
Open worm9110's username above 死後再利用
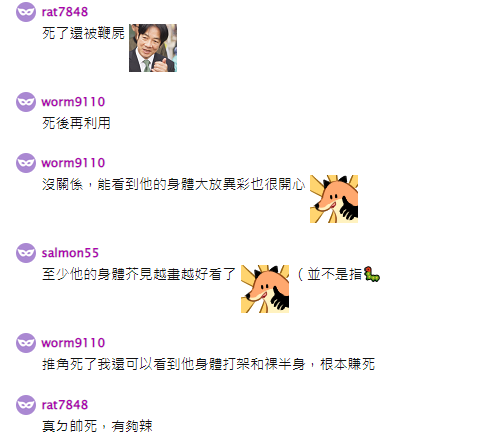[73, 102]
